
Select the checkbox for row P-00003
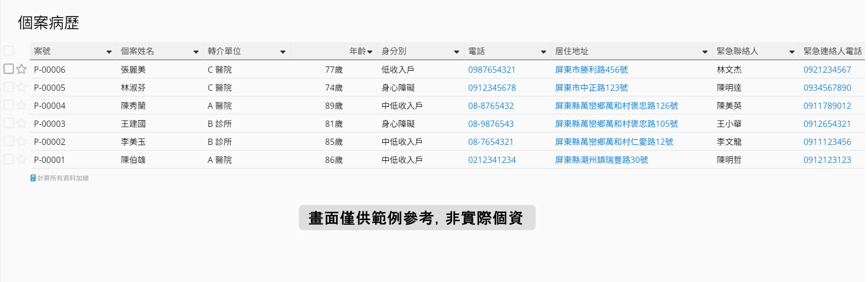click(9, 123)
